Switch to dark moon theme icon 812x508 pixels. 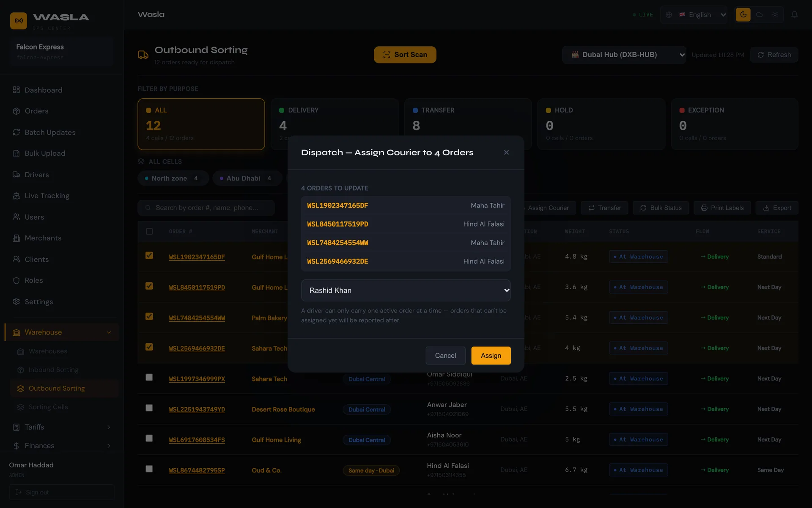point(743,14)
